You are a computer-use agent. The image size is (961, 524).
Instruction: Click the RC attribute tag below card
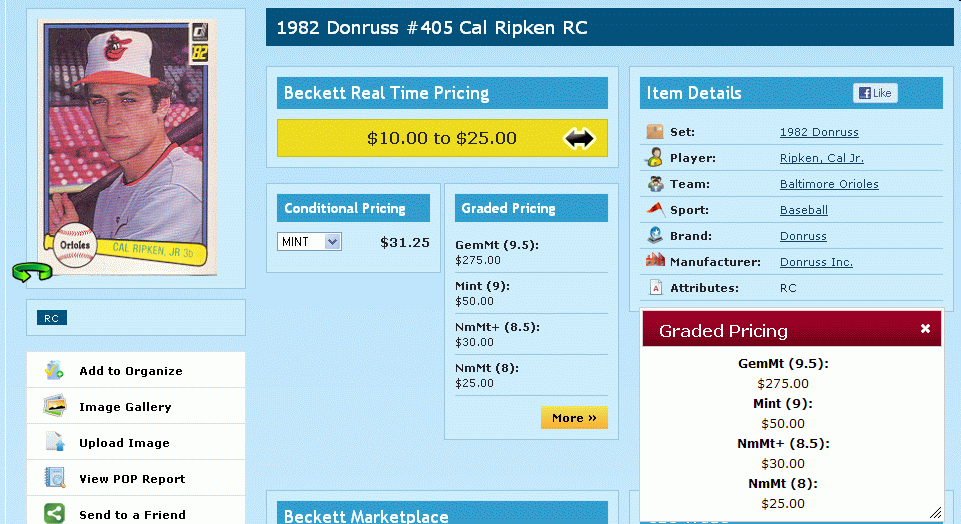(51, 318)
